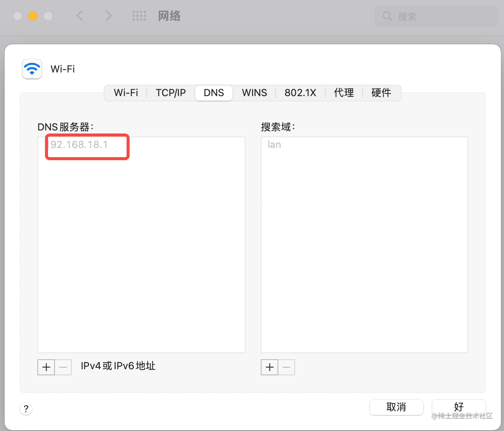This screenshot has height=431, width=504.
Task: Click the Wi-Fi network icon
Action: click(32, 69)
